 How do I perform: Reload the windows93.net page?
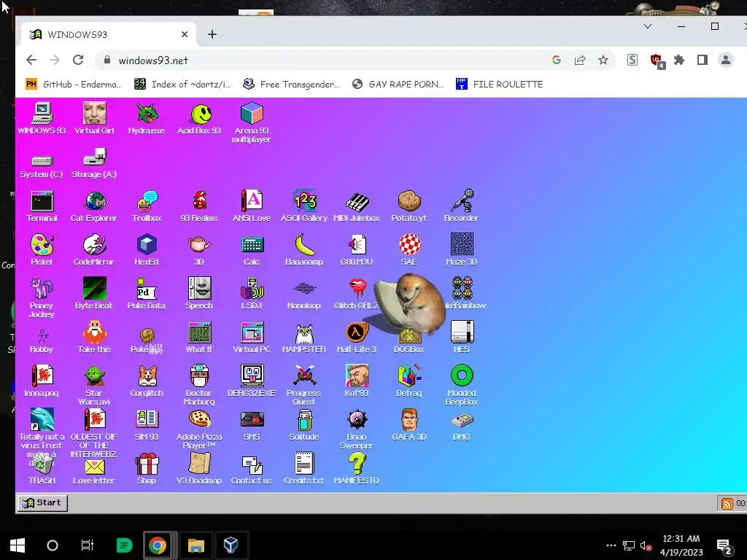[x=78, y=60]
